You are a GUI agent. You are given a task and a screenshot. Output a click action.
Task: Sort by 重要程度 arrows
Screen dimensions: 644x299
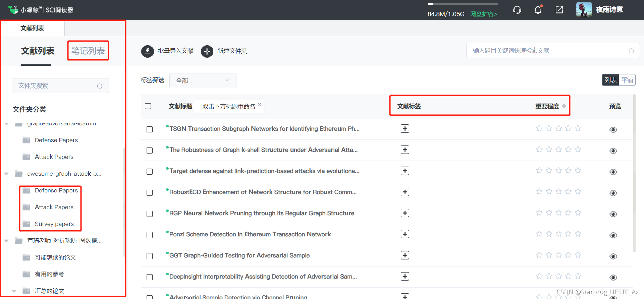[x=564, y=106]
